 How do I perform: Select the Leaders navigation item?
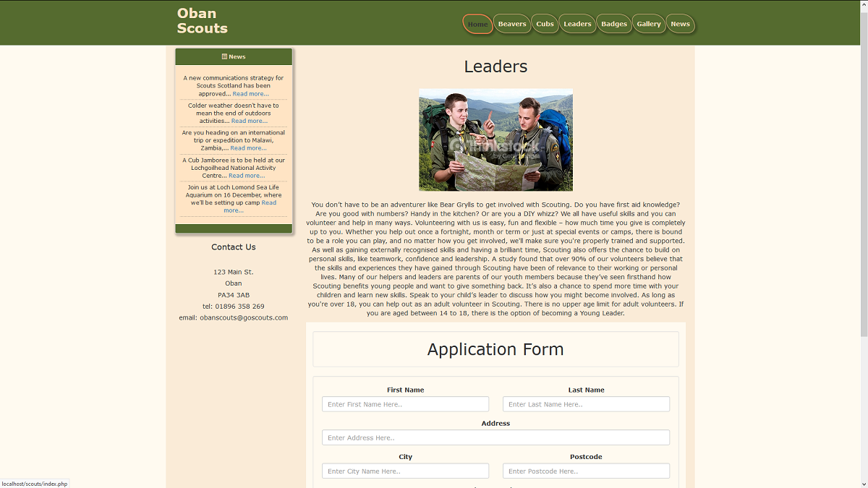(x=577, y=23)
